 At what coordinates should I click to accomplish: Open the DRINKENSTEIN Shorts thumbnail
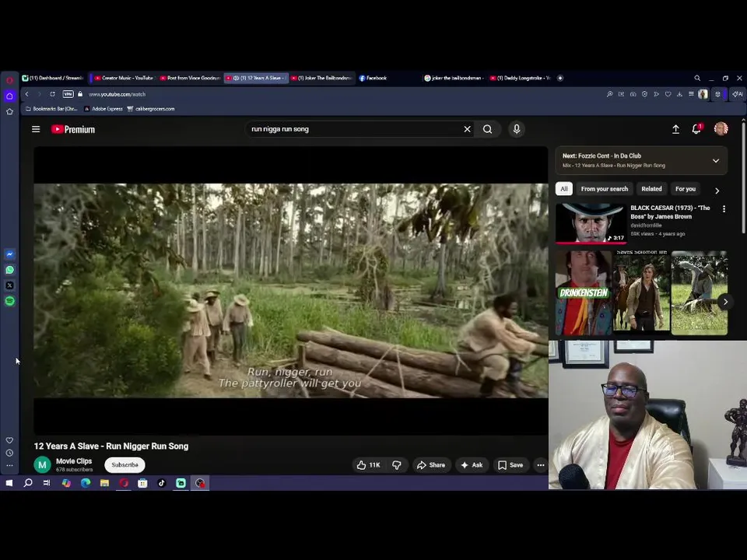tap(584, 293)
